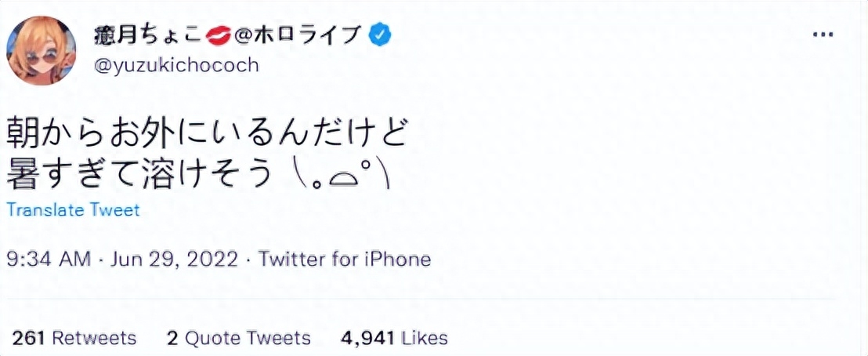This screenshot has width=868, height=356.
Task: Open the tweet's more options ellipsis menu
Action: (823, 35)
